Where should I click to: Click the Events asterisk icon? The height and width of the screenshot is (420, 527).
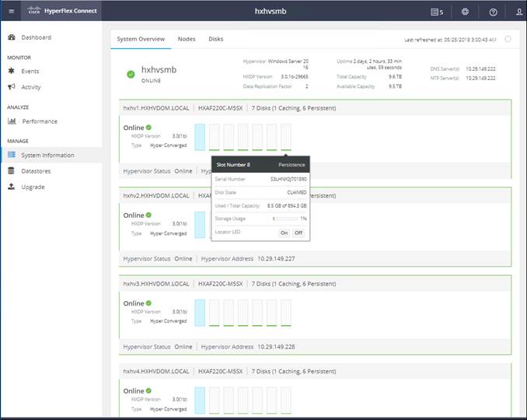pyautogui.click(x=12, y=71)
